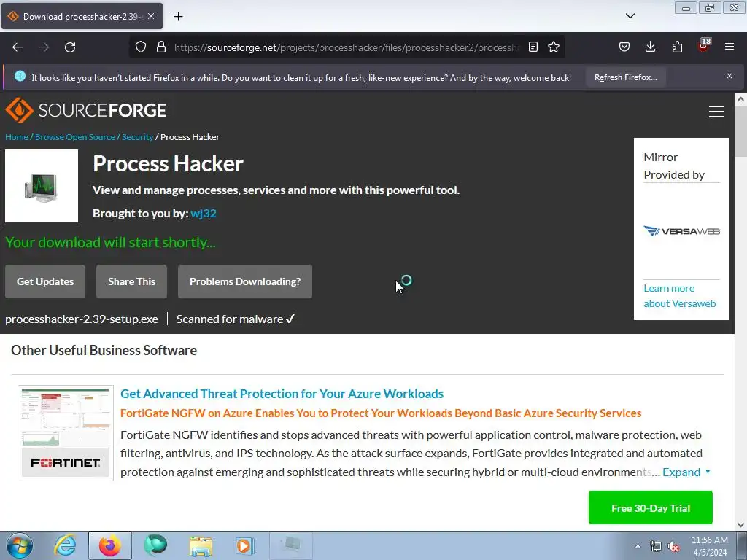Expand the FortiGate description text
This screenshot has width=747, height=560.
pyautogui.click(x=686, y=472)
